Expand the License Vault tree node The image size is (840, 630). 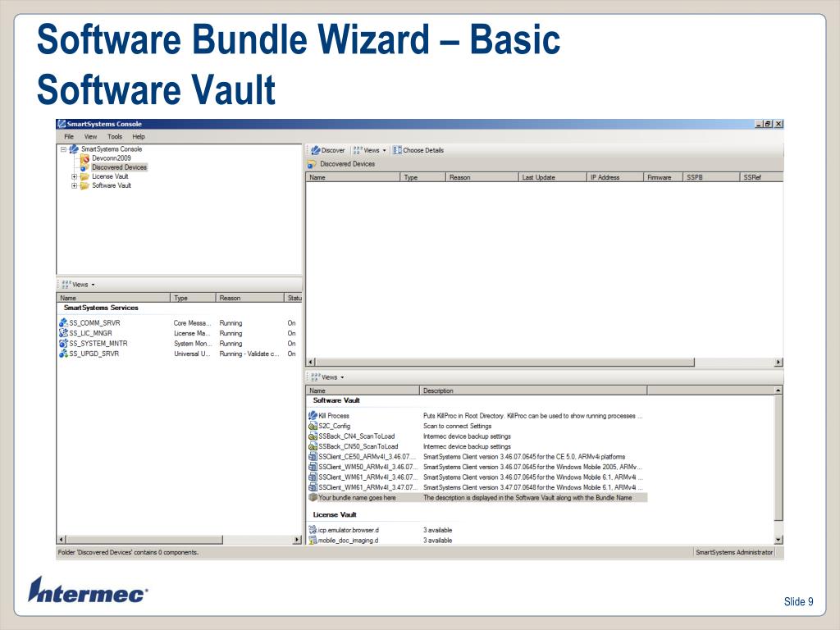pyautogui.click(x=75, y=176)
